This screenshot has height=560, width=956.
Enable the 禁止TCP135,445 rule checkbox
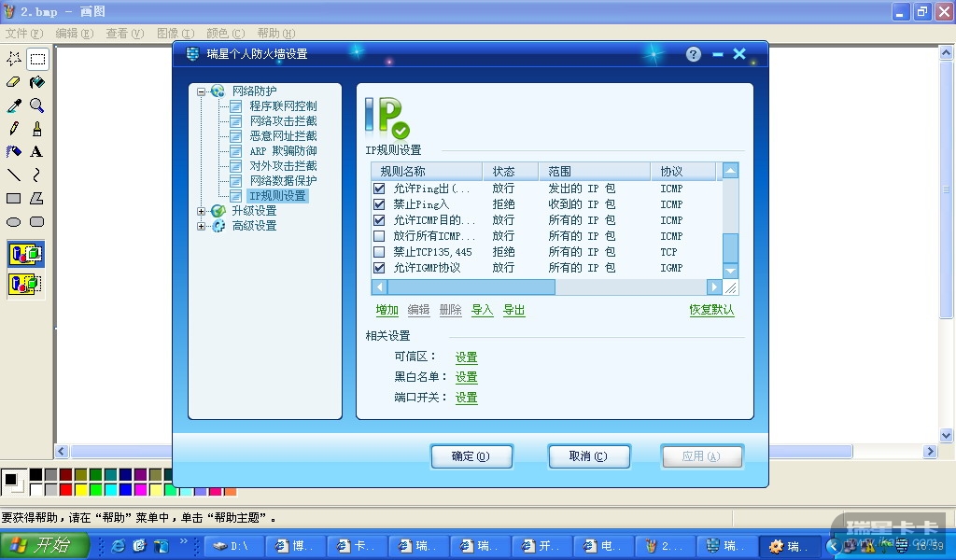[379, 252]
